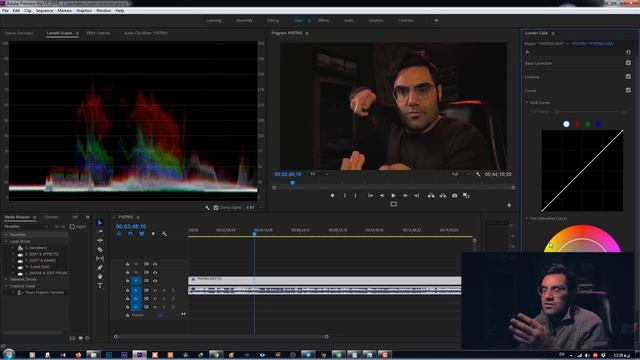Open the comparison view button
This screenshot has width=640, height=360.
pos(466,196)
